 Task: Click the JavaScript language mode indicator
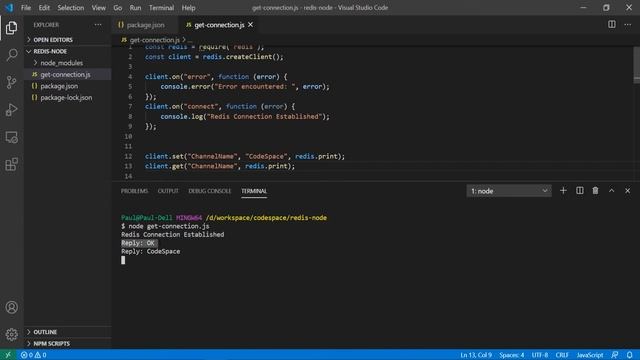point(590,355)
